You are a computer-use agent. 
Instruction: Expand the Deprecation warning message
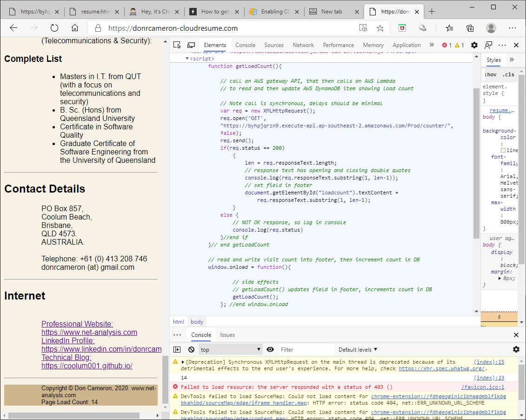tap(183, 362)
